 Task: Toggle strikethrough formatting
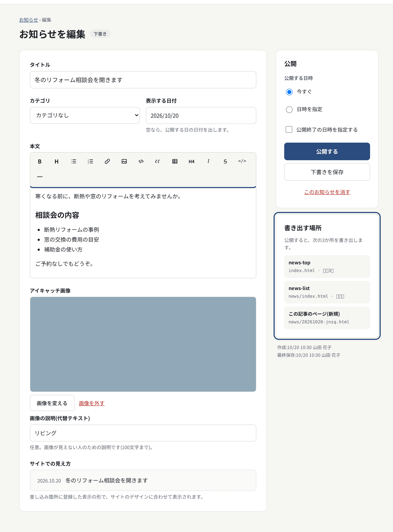pos(225,161)
